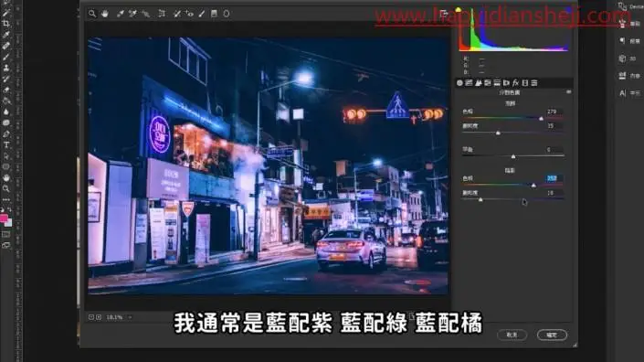This screenshot has width=644, height=362.
Task: Select the Type tool in Photoshop toolbar
Action: [6, 144]
